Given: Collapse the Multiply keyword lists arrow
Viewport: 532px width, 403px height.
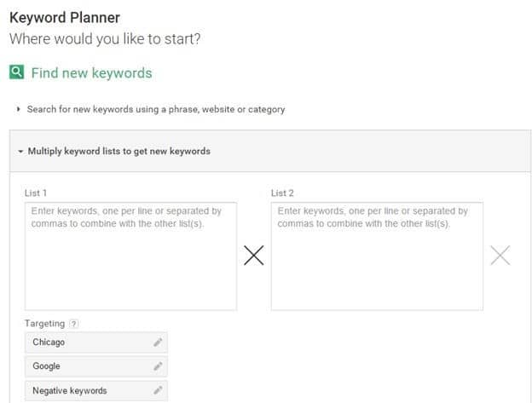Looking at the screenshot, I should [20, 152].
